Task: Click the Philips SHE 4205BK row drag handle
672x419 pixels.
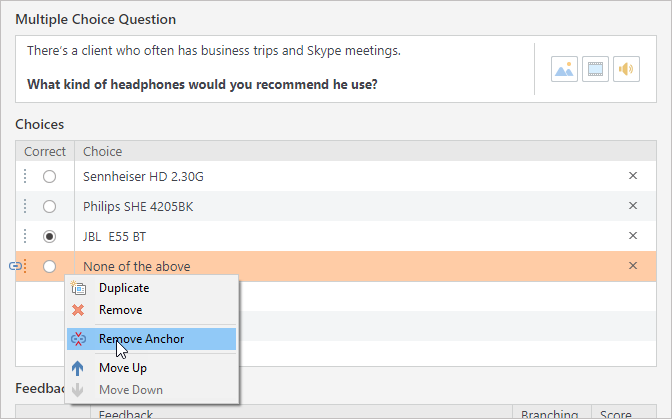Action: tap(25, 207)
